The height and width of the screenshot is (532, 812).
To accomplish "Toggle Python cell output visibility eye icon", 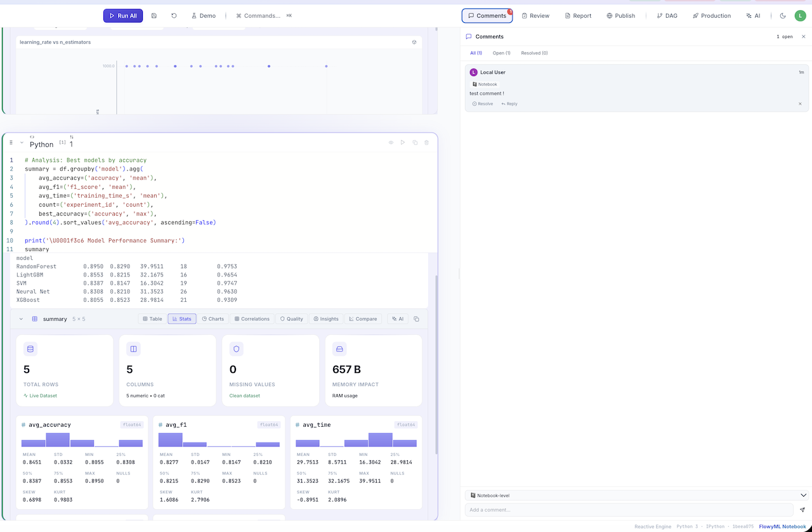I will [391, 143].
